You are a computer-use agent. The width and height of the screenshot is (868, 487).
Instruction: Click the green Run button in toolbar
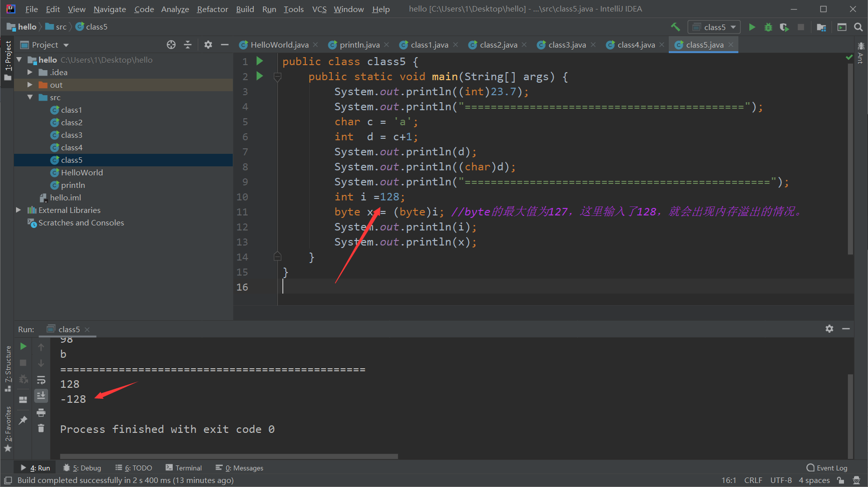[752, 27]
